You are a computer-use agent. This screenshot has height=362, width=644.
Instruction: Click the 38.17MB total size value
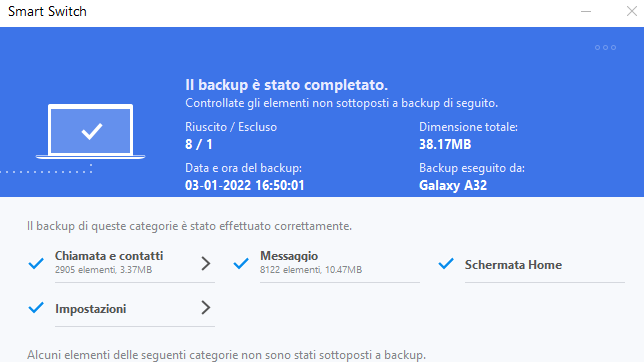[x=445, y=145]
